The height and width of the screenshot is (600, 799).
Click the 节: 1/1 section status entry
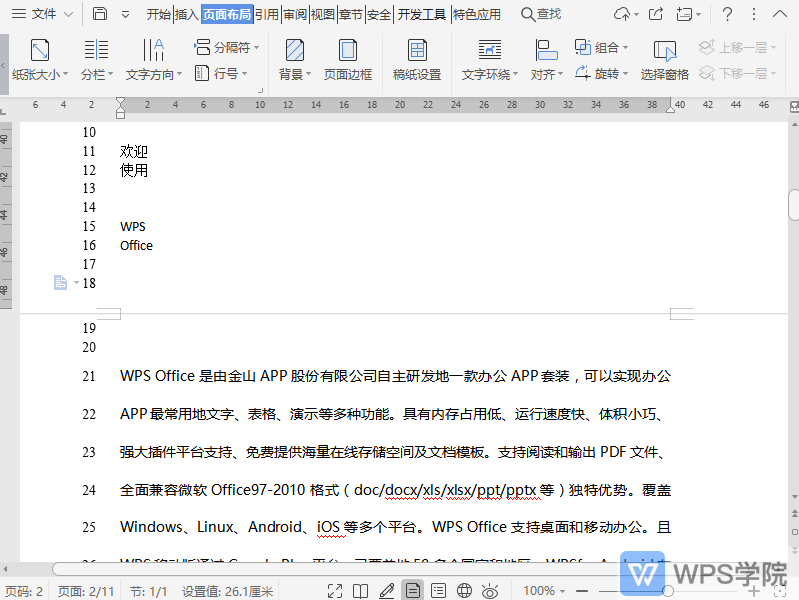pyautogui.click(x=148, y=591)
